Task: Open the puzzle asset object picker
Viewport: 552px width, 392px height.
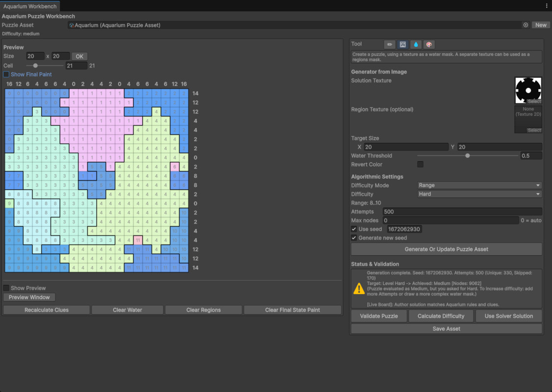Action: [526, 25]
